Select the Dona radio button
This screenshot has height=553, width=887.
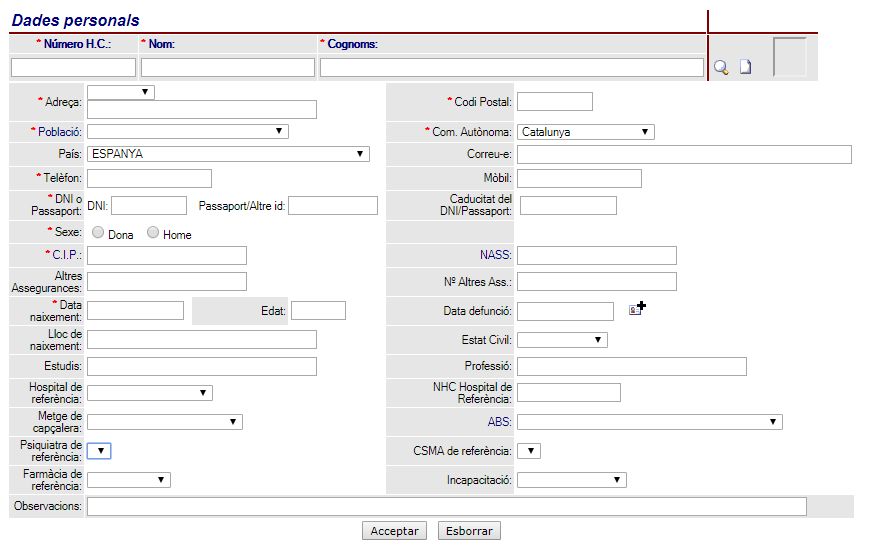[x=98, y=233]
